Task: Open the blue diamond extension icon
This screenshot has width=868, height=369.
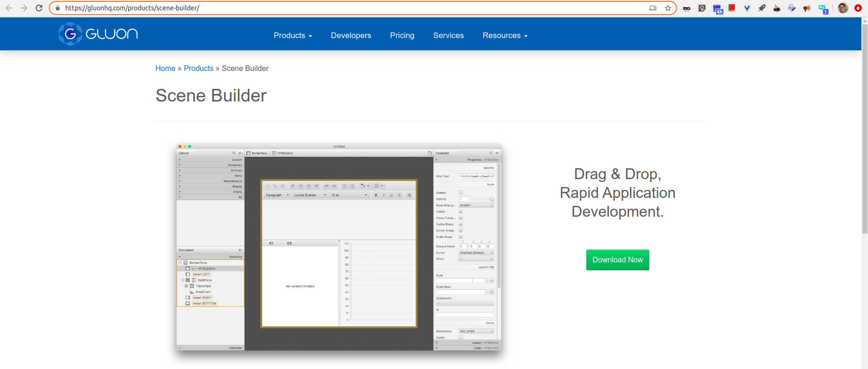Action: pyautogui.click(x=747, y=8)
